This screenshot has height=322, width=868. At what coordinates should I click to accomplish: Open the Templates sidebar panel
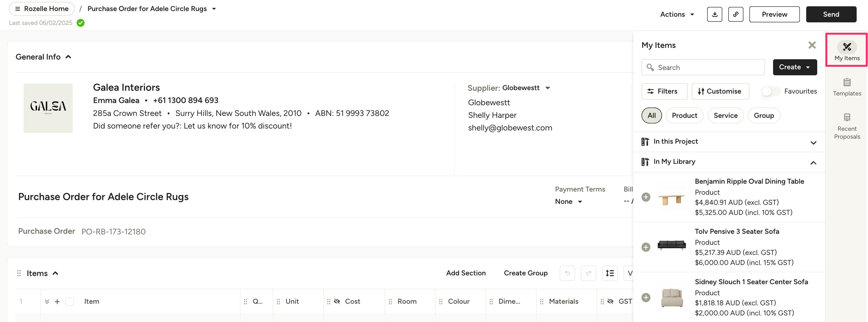847,87
